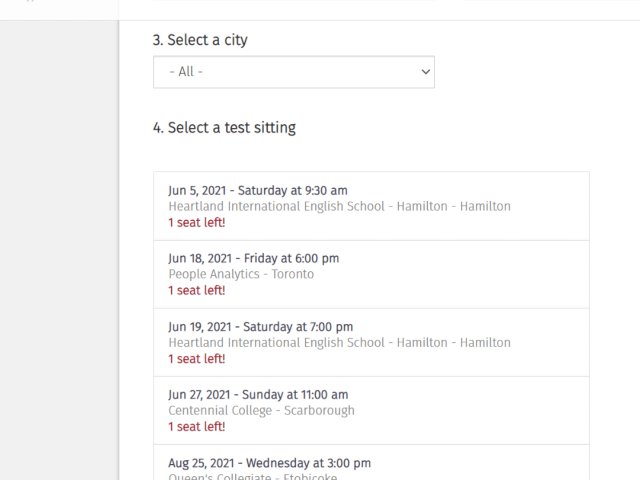Click the chevron arrow on city dropdown
Image resolution: width=640 pixels, height=480 pixels.
point(425,72)
